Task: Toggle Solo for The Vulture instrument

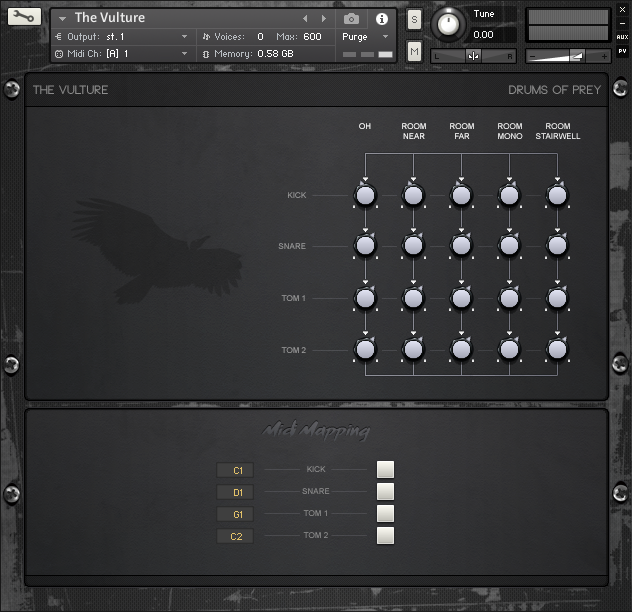Action: 414,20
